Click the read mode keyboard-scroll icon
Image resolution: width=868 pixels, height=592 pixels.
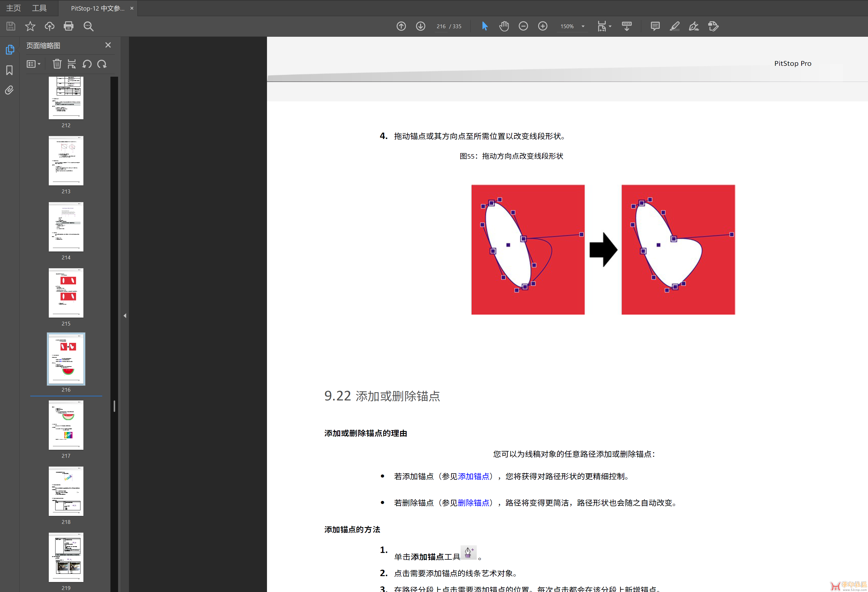[627, 26]
